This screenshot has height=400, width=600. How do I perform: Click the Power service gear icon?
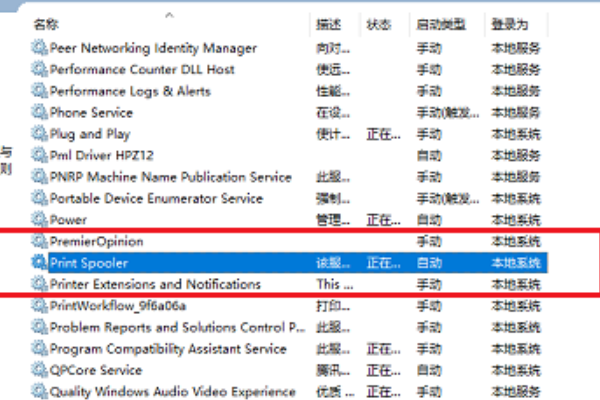tap(39, 220)
